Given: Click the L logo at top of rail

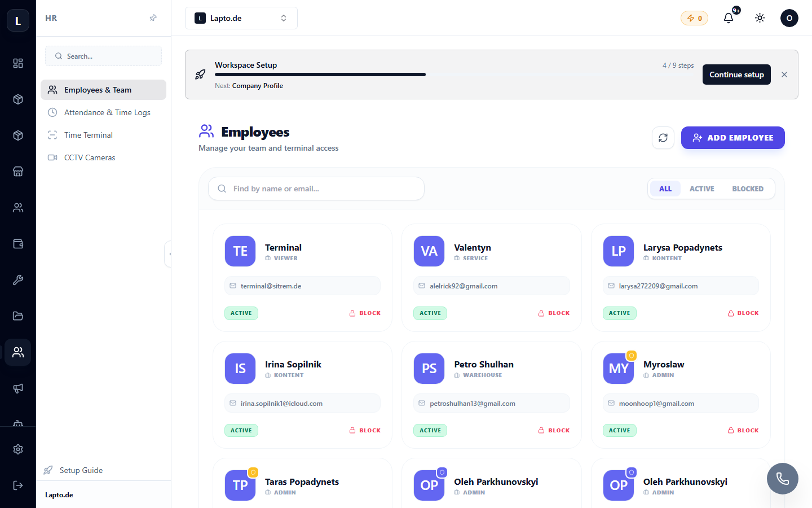Looking at the screenshot, I should pos(18,21).
